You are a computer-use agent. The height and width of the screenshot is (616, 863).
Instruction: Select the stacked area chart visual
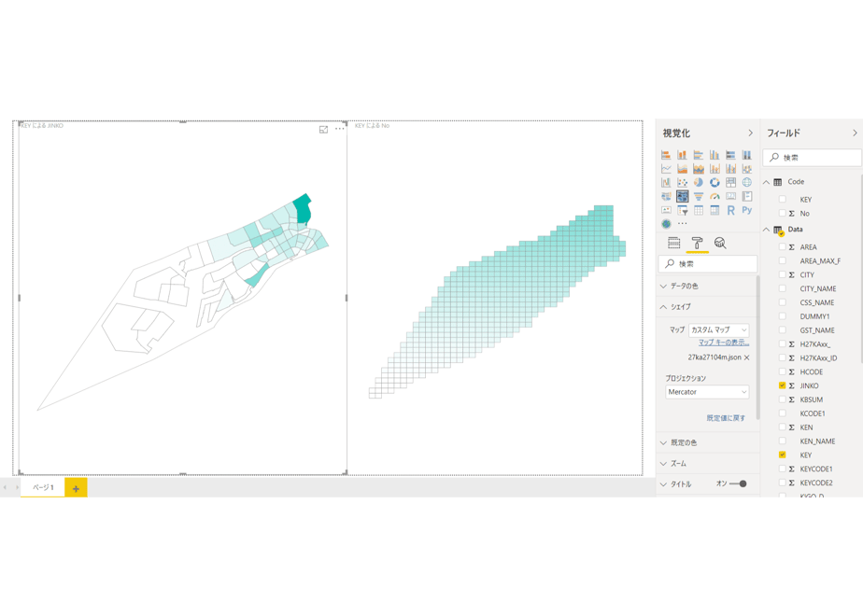click(699, 168)
